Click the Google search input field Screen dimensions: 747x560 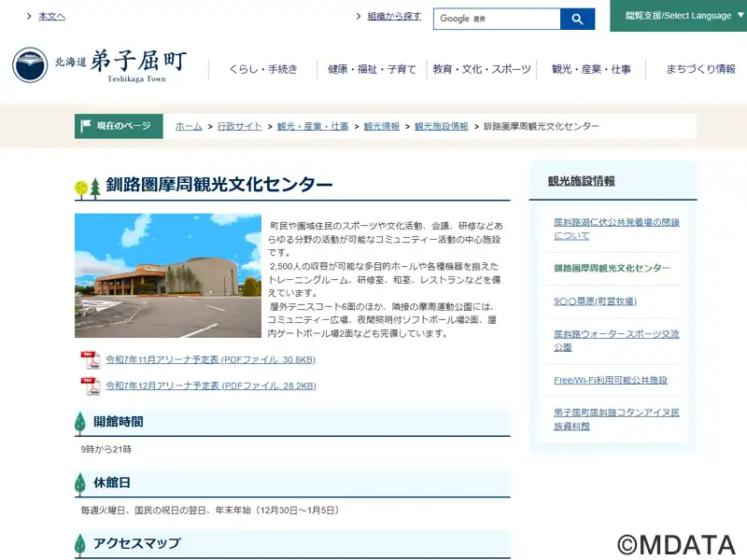(496, 19)
